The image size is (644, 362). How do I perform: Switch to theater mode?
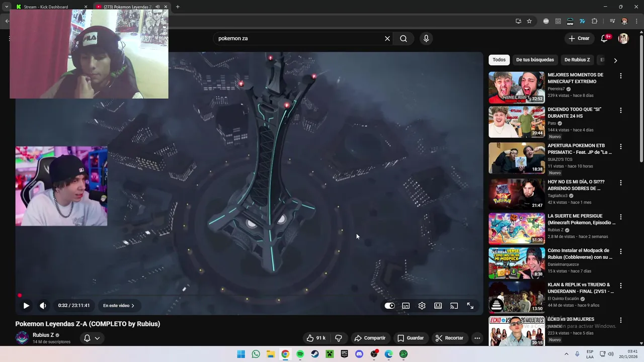tap(438, 306)
